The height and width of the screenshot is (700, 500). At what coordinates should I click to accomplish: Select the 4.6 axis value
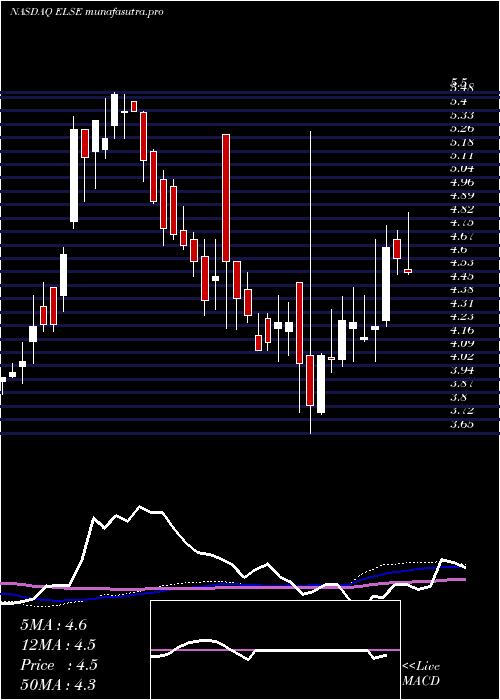tap(458, 249)
